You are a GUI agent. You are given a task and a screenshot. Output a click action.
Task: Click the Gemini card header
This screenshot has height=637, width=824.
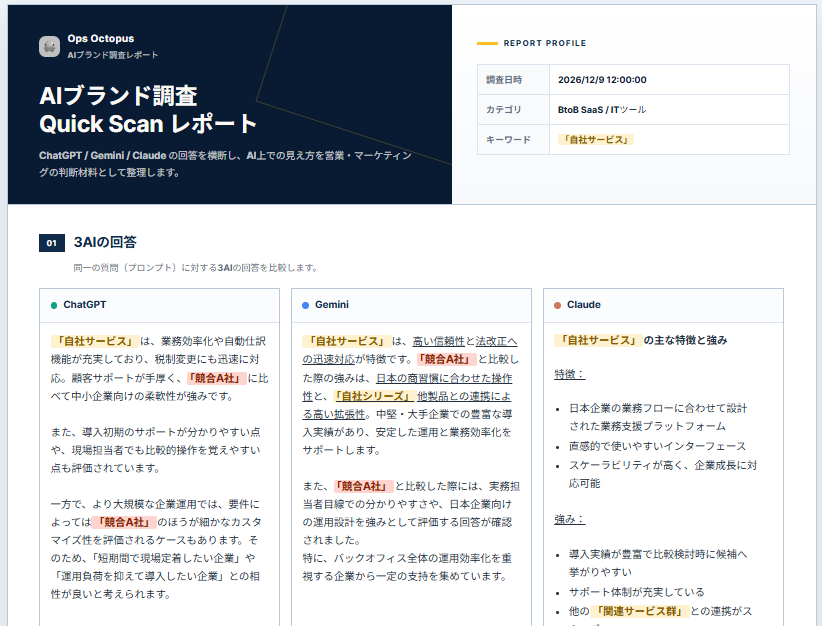pos(411,305)
